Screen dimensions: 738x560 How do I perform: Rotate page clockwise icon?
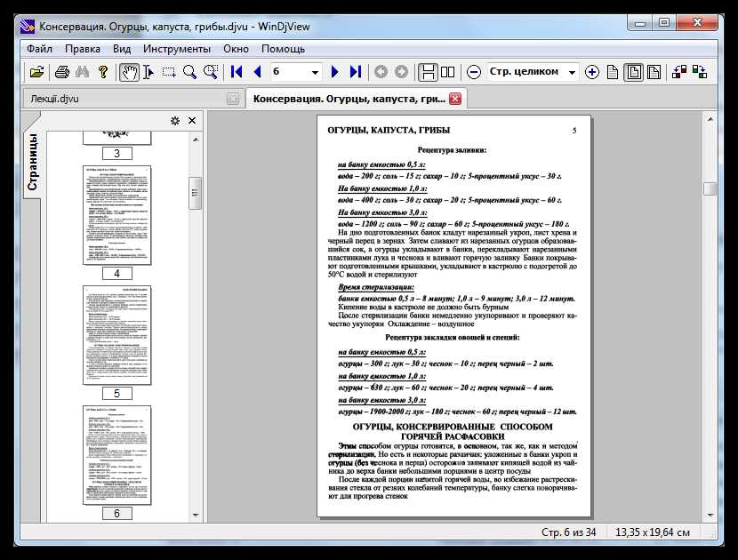click(700, 72)
